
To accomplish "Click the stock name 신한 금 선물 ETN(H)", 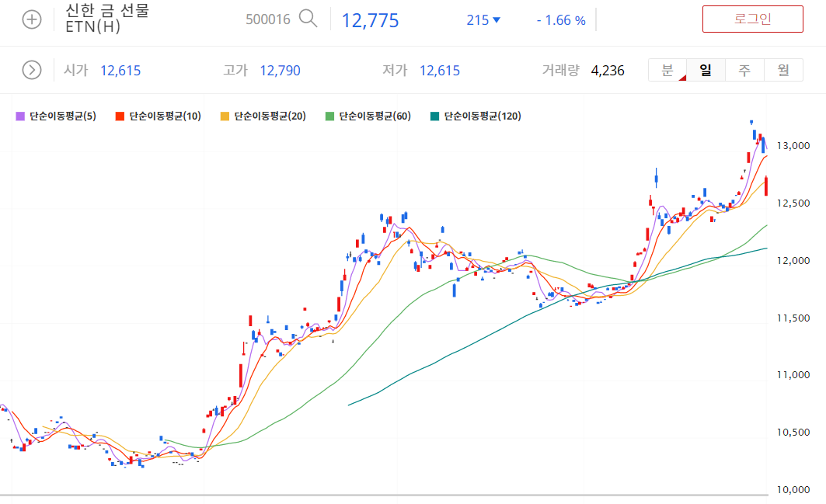I will point(107,19).
